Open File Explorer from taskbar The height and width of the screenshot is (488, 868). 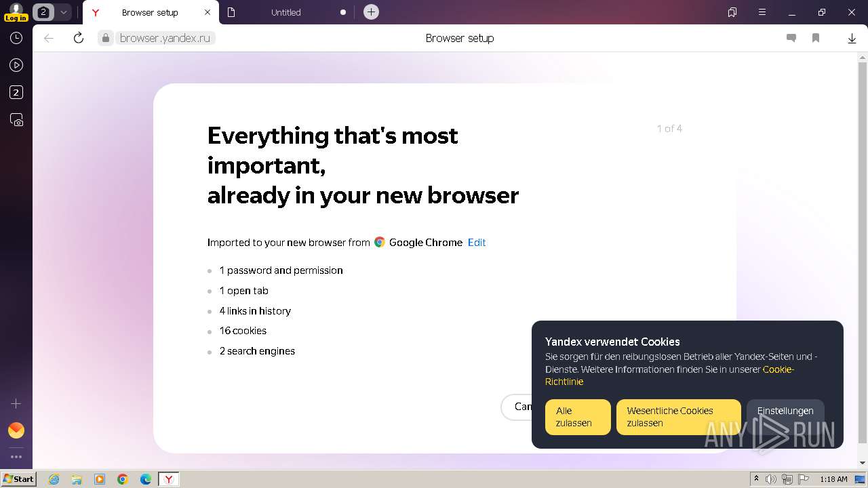(77, 479)
